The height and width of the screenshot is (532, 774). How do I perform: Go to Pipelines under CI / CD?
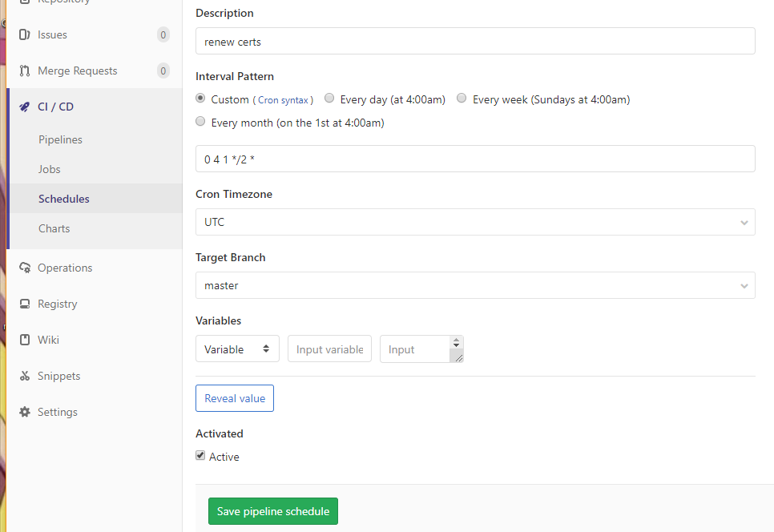click(x=60, y=139)
